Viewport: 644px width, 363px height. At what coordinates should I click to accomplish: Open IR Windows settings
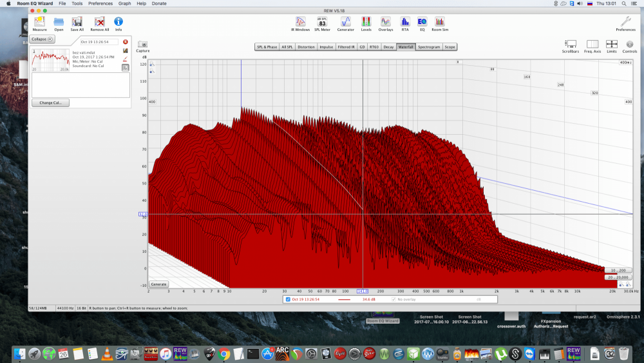tap(300, 24)
